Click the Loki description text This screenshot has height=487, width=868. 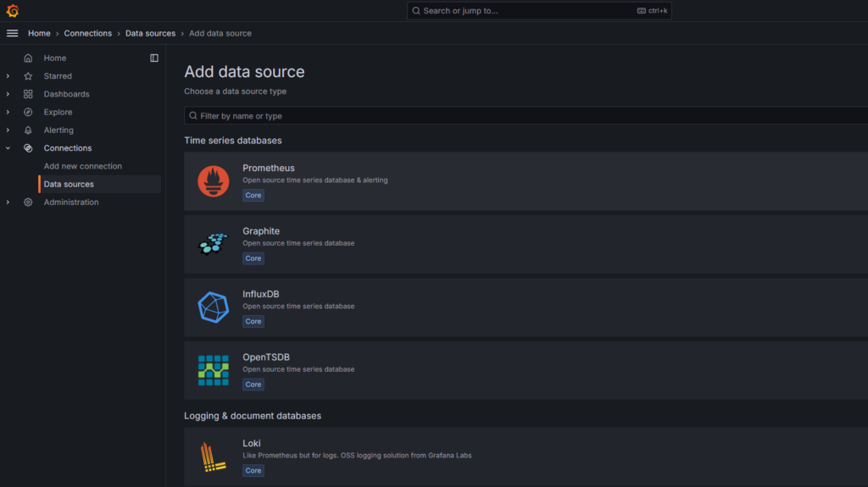(x=357, y=456)
